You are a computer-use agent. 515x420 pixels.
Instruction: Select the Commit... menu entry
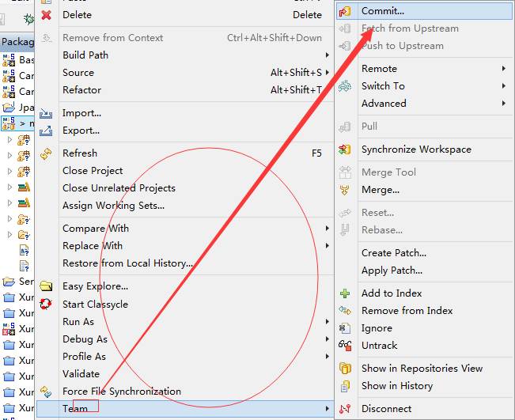424,11
